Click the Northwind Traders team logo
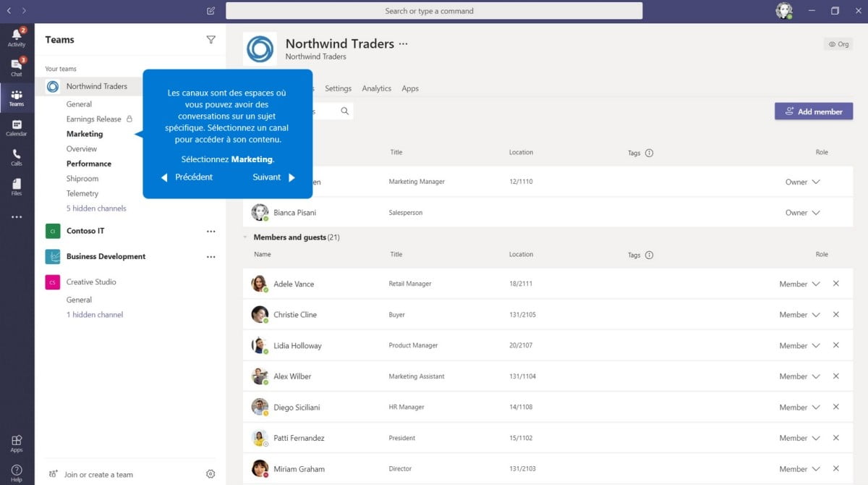 point(260,49)
